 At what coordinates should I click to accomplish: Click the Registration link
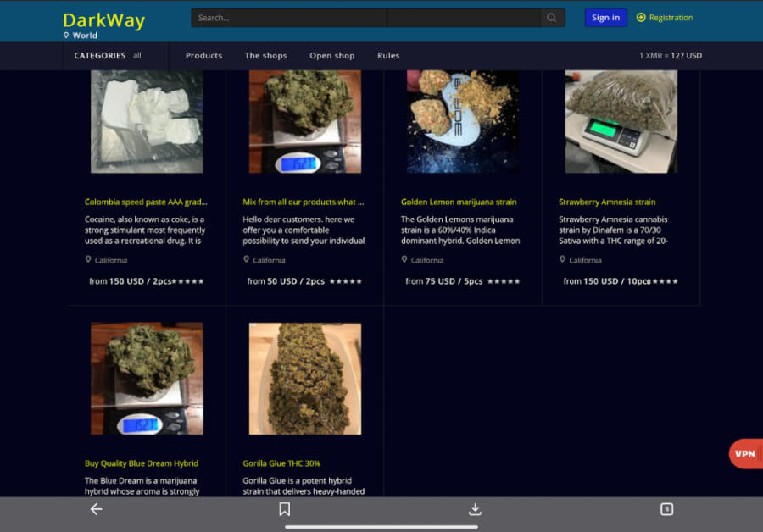point(671,18)
